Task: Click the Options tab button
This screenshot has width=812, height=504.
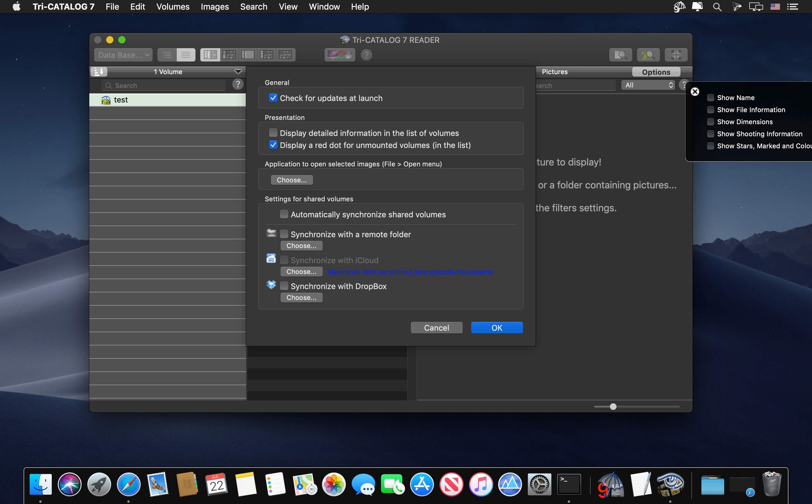Action: coord(655,72)
